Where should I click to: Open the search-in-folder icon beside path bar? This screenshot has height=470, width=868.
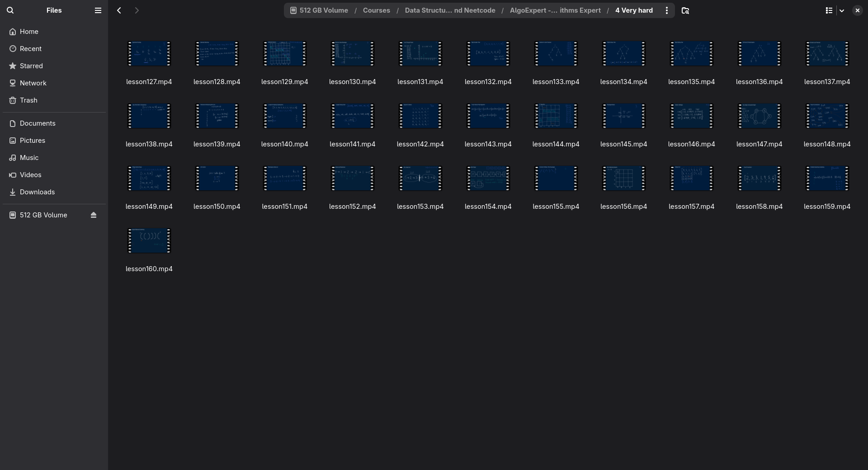tap(685, 10)
